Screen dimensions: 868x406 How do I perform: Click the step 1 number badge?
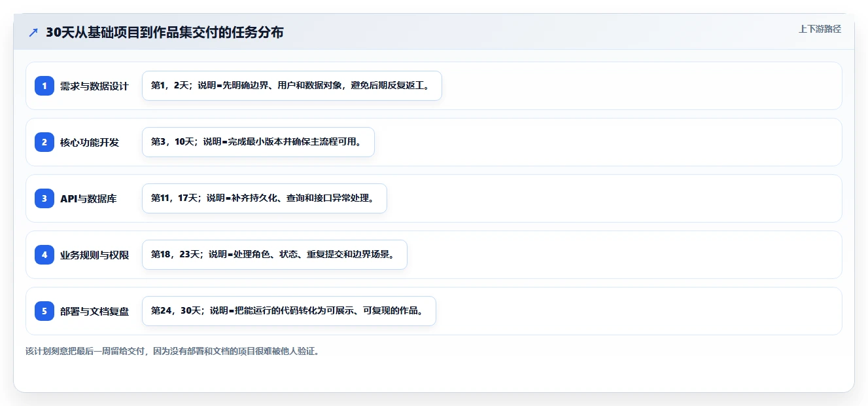point(44,86)
